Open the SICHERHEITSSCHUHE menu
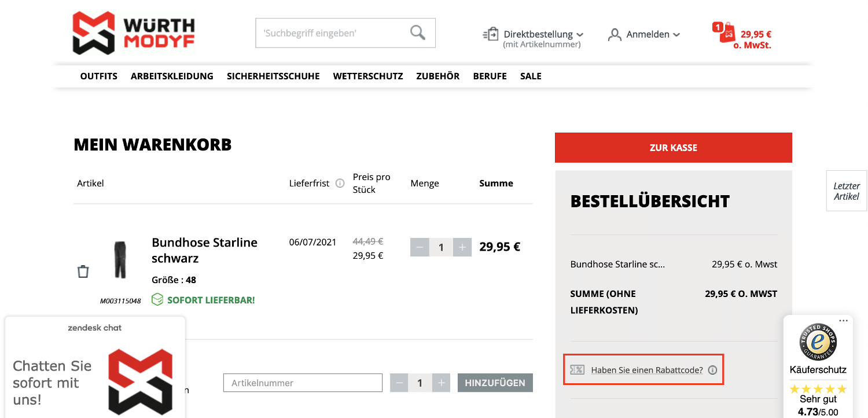 tap(273, 76)
